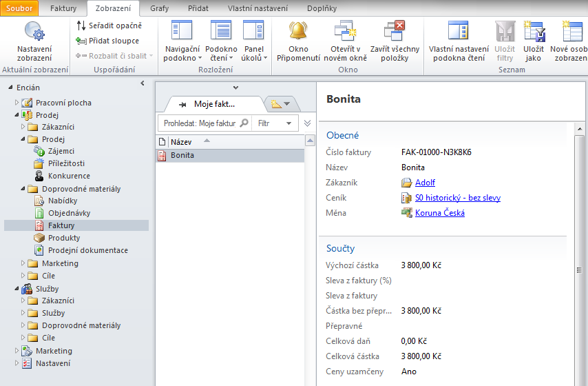The width and height of the screenshot is (588, 386).
Task: Select Zájemci in the navigation tree
Action: (61, 151)
